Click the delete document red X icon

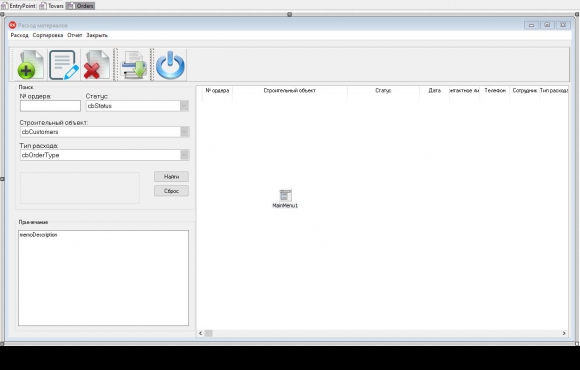click(97, 65)
